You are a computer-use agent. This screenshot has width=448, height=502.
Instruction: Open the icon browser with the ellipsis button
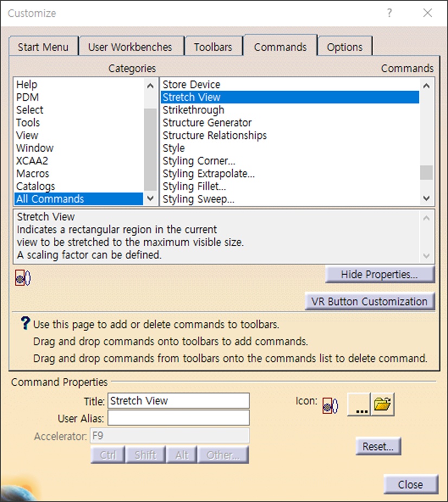coord(359,405)
